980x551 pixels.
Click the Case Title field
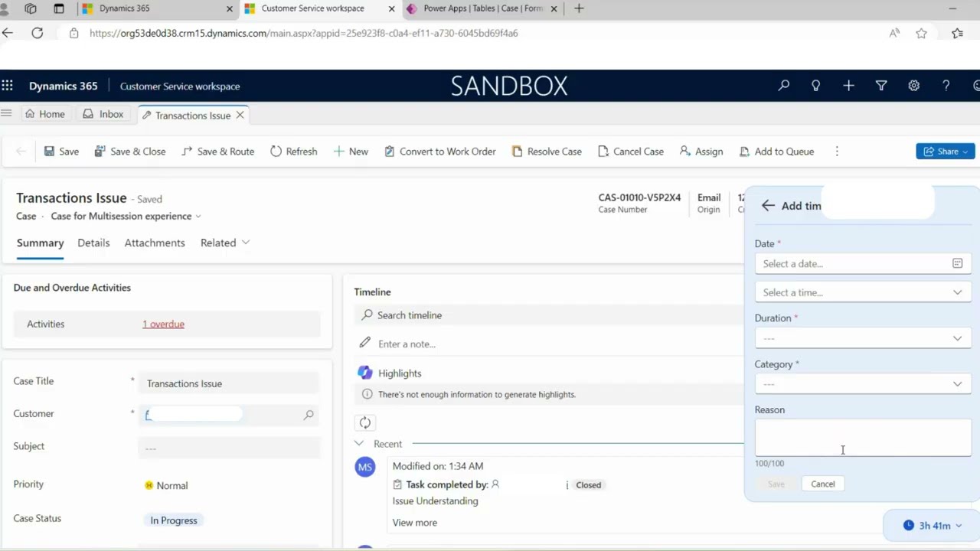tap(230, 383)
